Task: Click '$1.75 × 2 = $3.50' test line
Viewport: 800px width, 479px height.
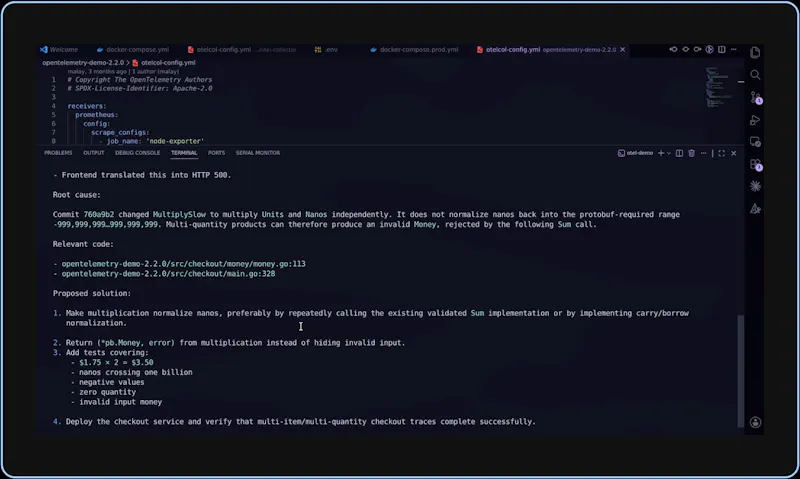Action: click(116, 363)
